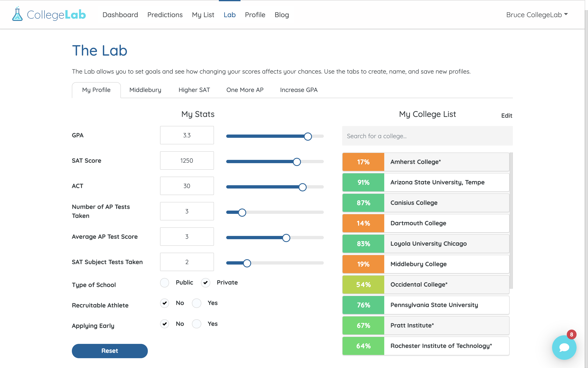Viewport: 588px width, 368px height.
Task: Click the college list scrollbar
Action: (511, 221)
